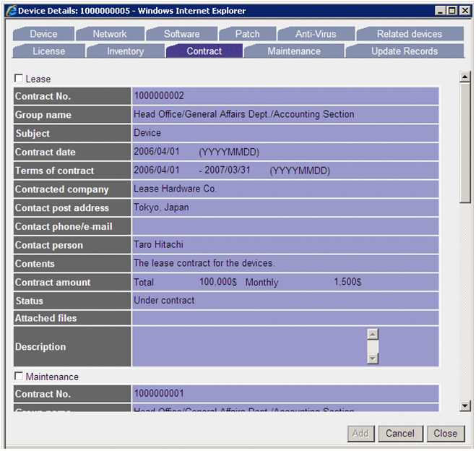Click the empty Attached files field
This screenshot has height=451, width=476.
click(285, 318)
